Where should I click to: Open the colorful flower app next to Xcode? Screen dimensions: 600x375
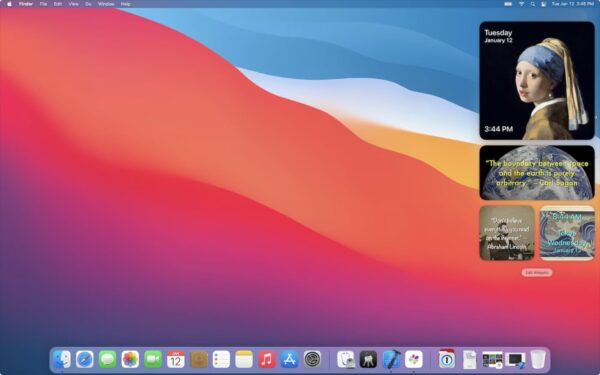414,360
